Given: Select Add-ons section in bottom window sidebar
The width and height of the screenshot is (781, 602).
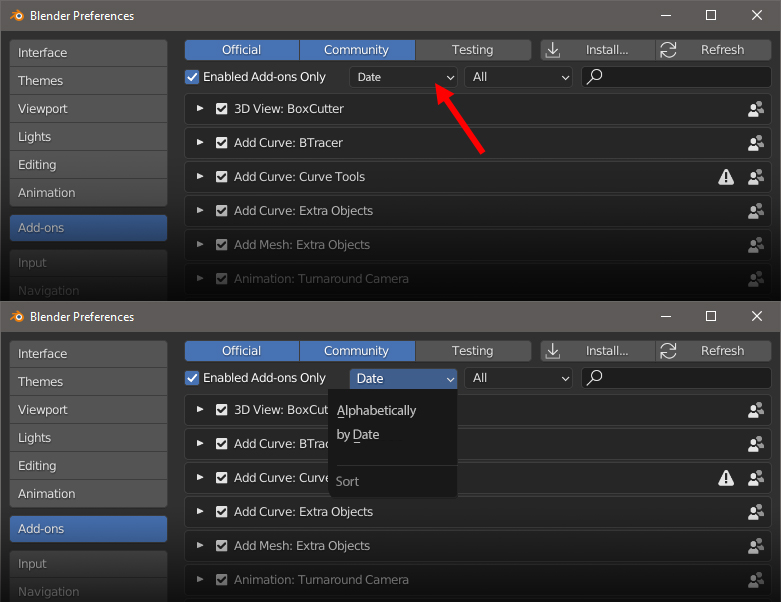Looking at the screenshot, I should click(88, 529).
